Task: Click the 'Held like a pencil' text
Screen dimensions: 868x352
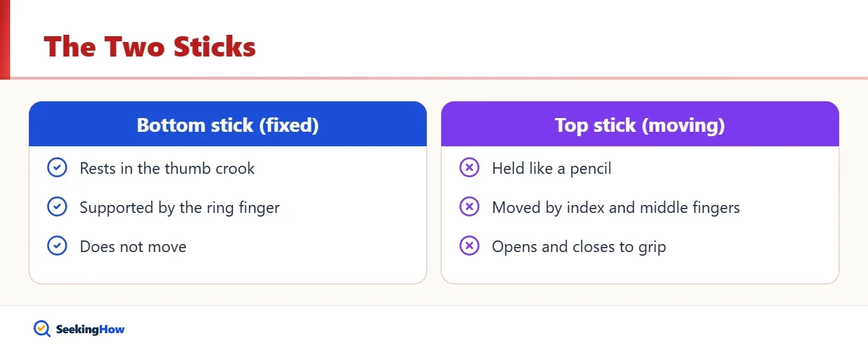Action: [551, 169]
